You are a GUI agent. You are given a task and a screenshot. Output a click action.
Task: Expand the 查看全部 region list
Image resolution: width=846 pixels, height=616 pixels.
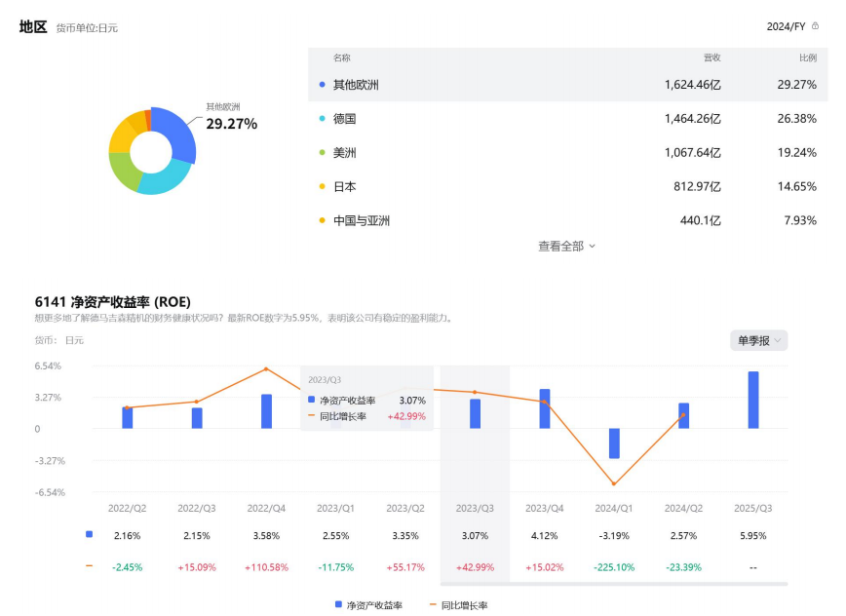point(566,246)
